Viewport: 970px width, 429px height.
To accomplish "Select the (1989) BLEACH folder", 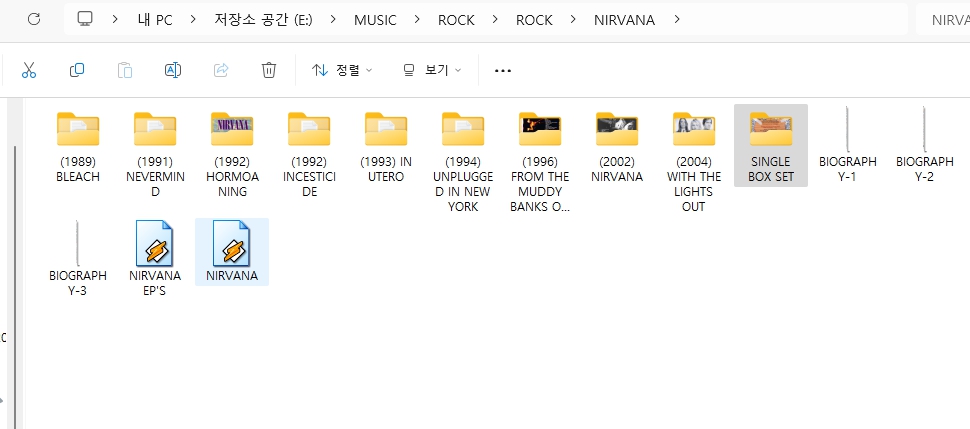I will [78, 147].
